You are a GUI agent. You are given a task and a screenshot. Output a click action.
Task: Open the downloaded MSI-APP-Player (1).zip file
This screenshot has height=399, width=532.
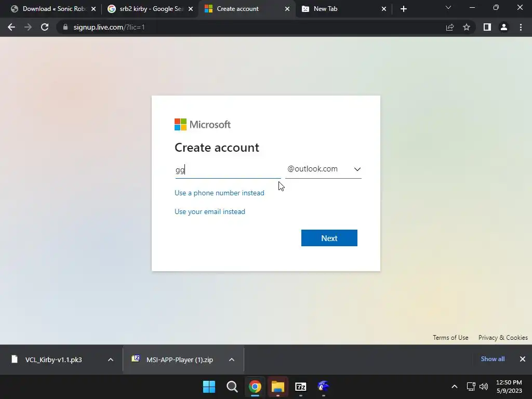coord(179,360)
